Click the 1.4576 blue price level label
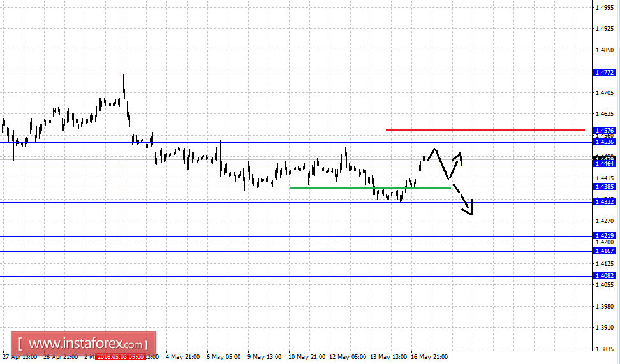 [605, 131]
